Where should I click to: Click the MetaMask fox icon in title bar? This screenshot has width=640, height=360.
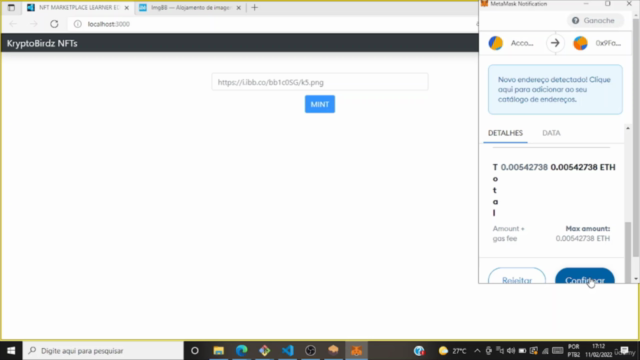point(484,4)
